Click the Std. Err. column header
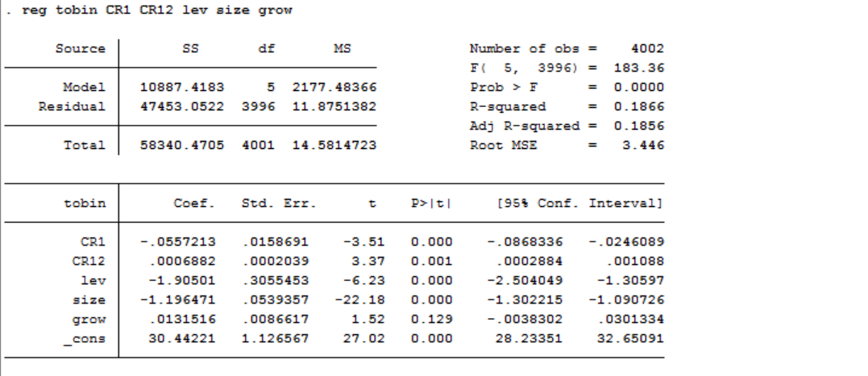Image resolution: width=868 pixels, height=376 pixels. click(x=278, y=204)
